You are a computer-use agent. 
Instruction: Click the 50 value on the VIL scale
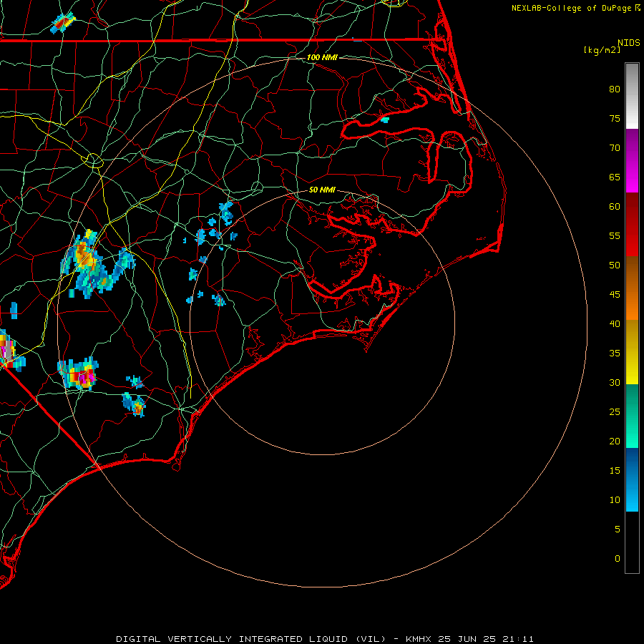coord(615,265)
